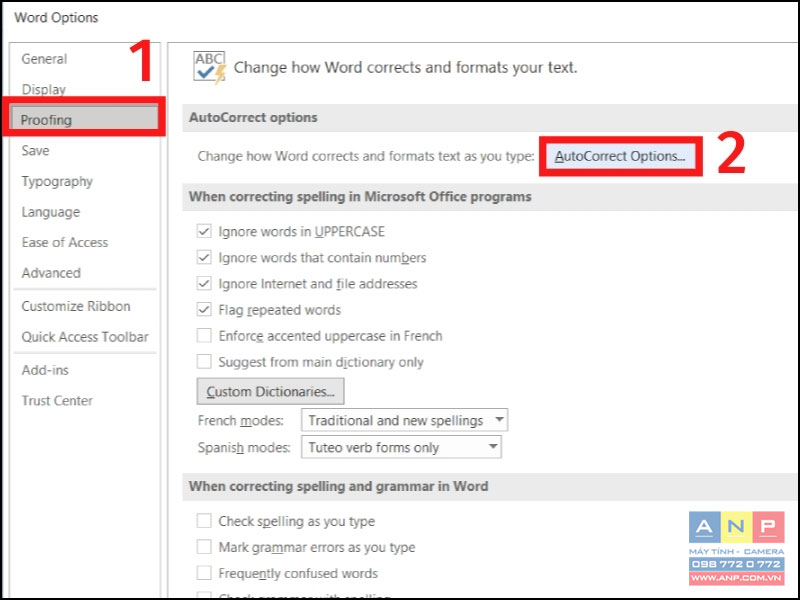The height and width of the screenshot is (600, 800).
Task: Toggle Ignore words that contain numbers
Action: [204, 257]
